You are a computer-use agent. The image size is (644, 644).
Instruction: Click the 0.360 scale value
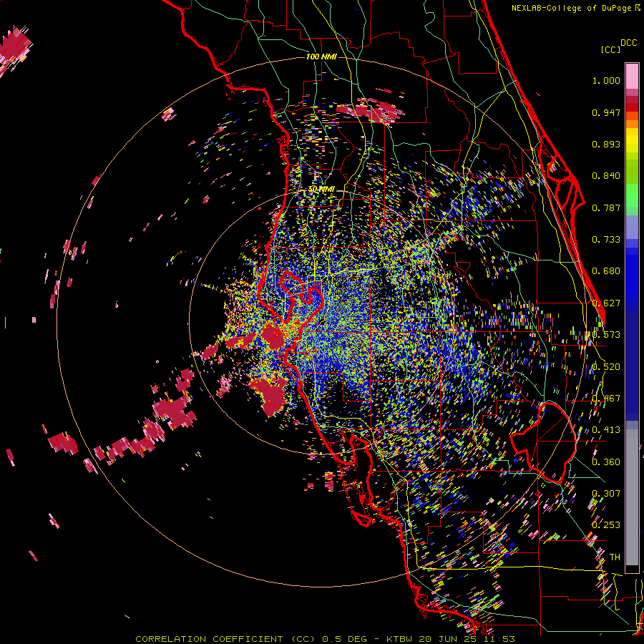coord(606,462)
